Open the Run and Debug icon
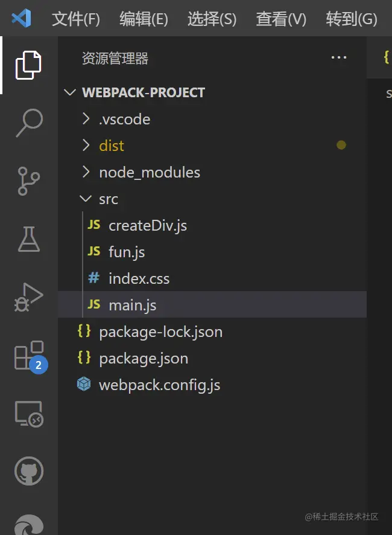This screenshot has width=392, height=535. [x=28, y=297]
